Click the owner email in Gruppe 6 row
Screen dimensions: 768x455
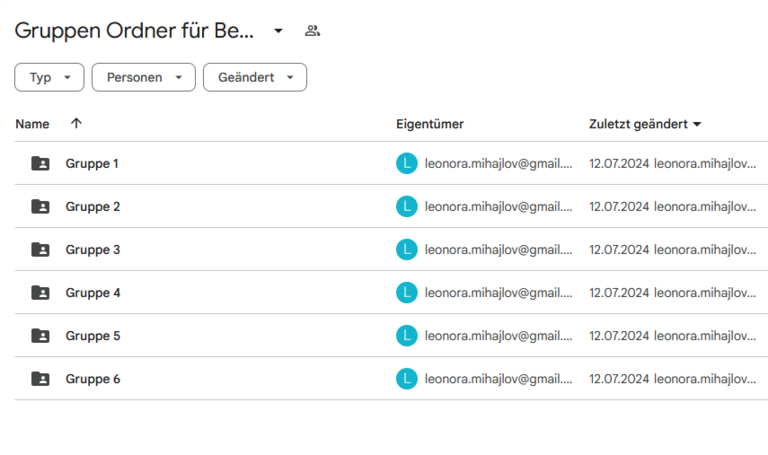click(498, 379)
